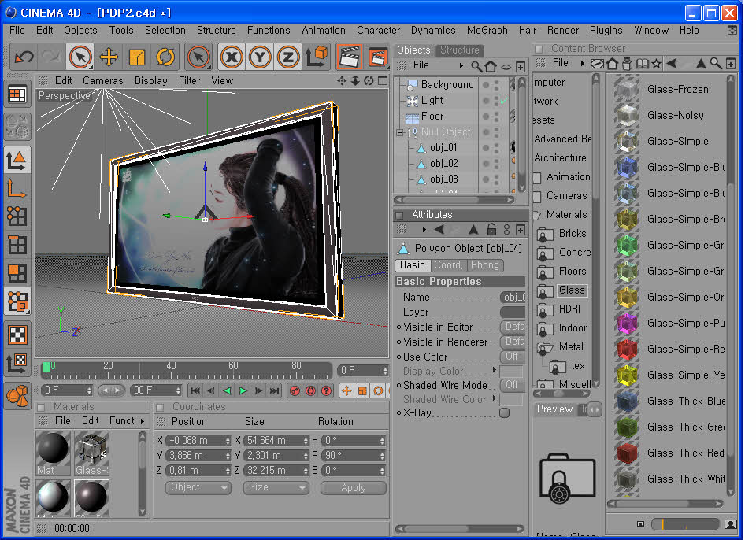Click the Content Browser home icon
This screenshot has height=540, width=756.
pos(613,64)
